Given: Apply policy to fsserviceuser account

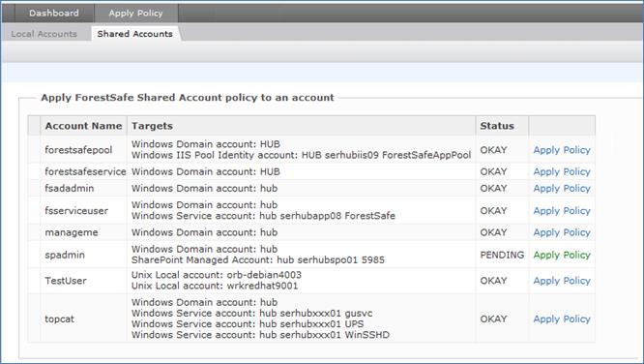Looking at the screenshot, I should (562, 211).
